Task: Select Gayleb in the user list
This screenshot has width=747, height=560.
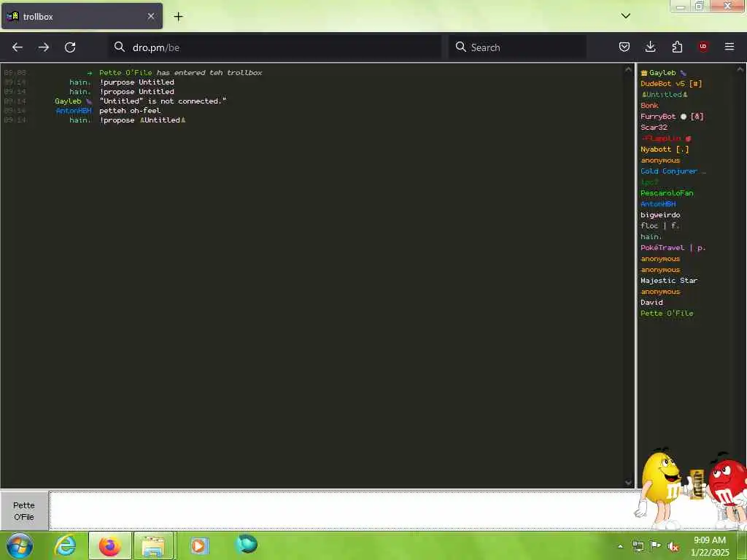Action: tap(663, 73)
